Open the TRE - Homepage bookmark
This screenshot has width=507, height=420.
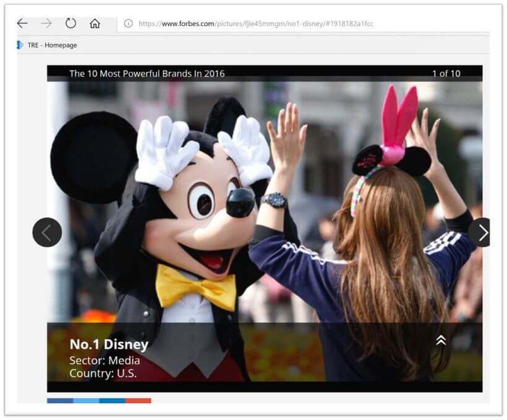47,45
